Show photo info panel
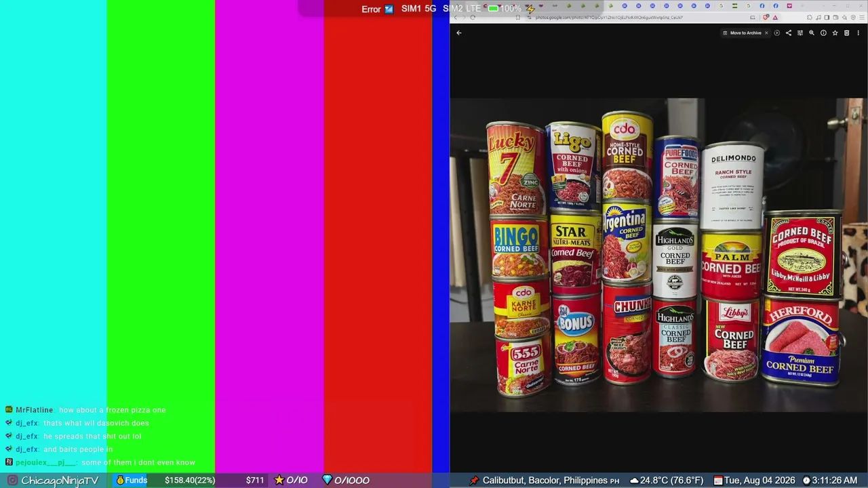The image size is (868, 488). point(823,33)
